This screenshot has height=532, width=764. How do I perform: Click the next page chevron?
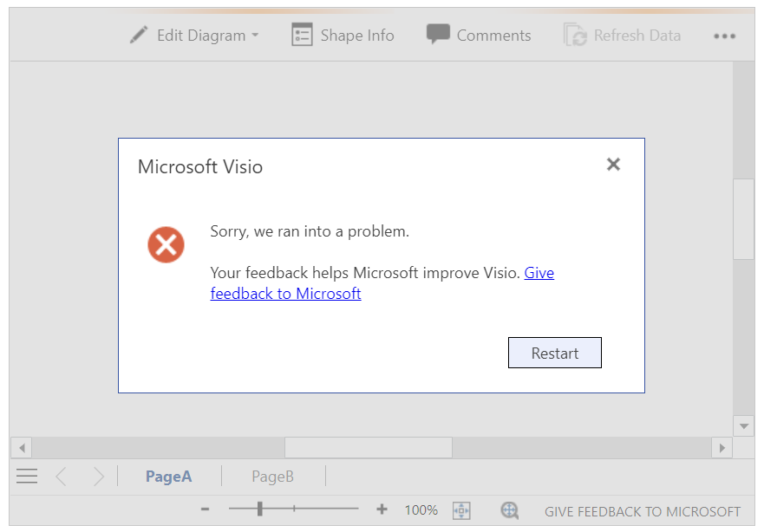click(x=98, y=476)
